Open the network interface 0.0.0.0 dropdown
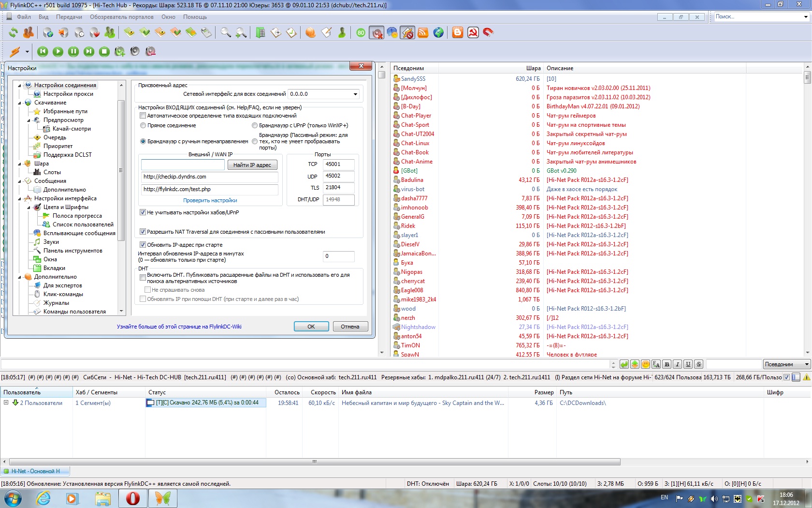Screen dimensions: 812x508 tap(355, 94)
